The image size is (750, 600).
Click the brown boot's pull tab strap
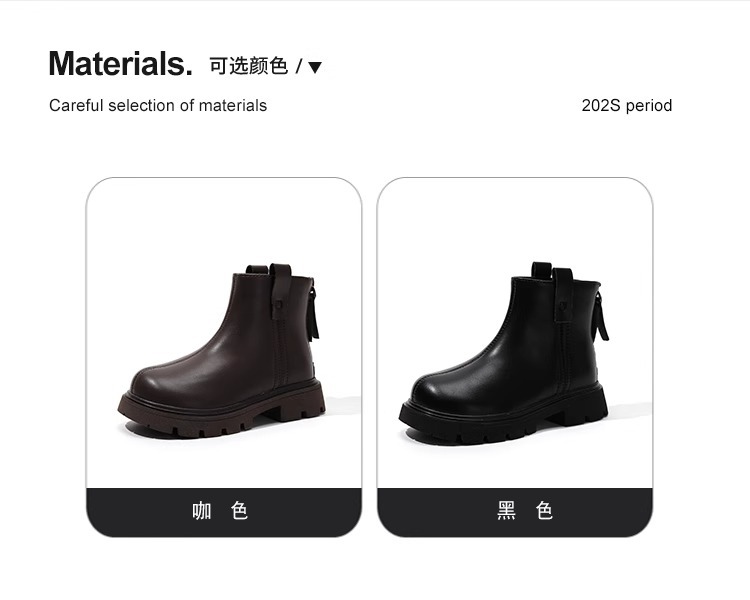(280, 290)
